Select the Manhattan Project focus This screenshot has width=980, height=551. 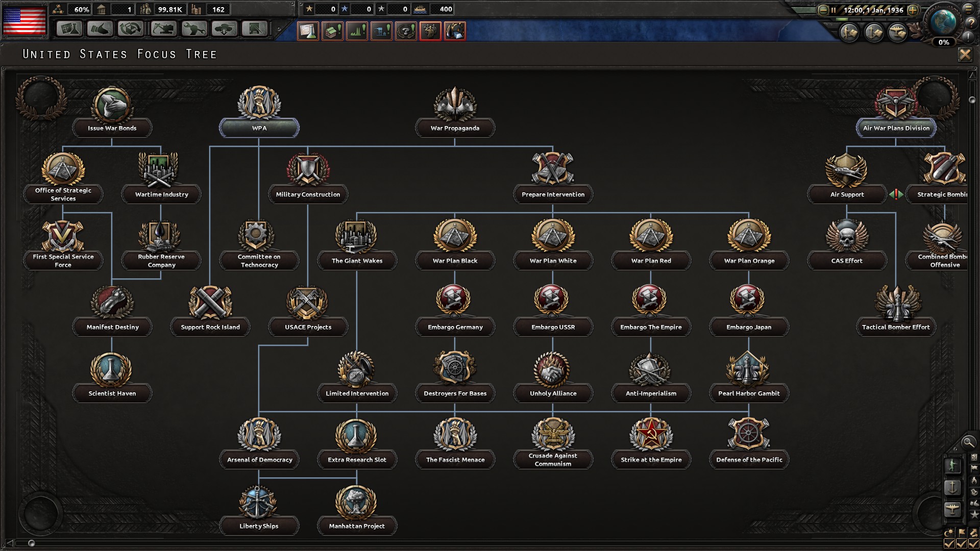(357, 526)
